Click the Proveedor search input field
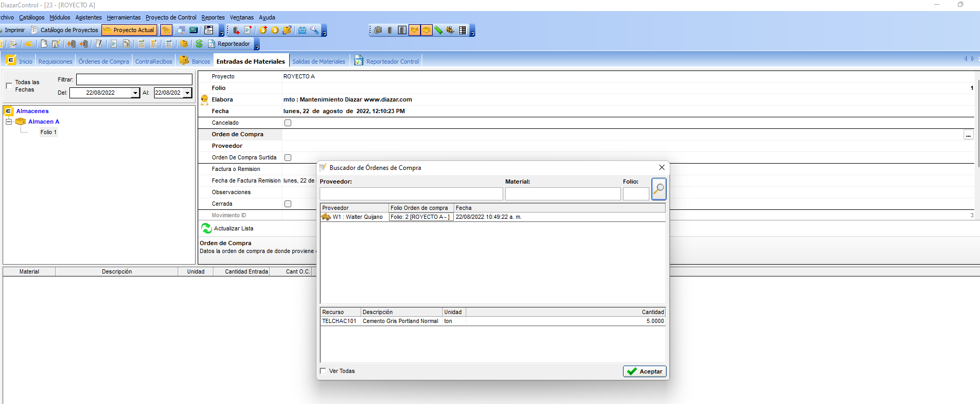Image resolution: width=980 pixels, height=404 pixels. tap(411, 194)
